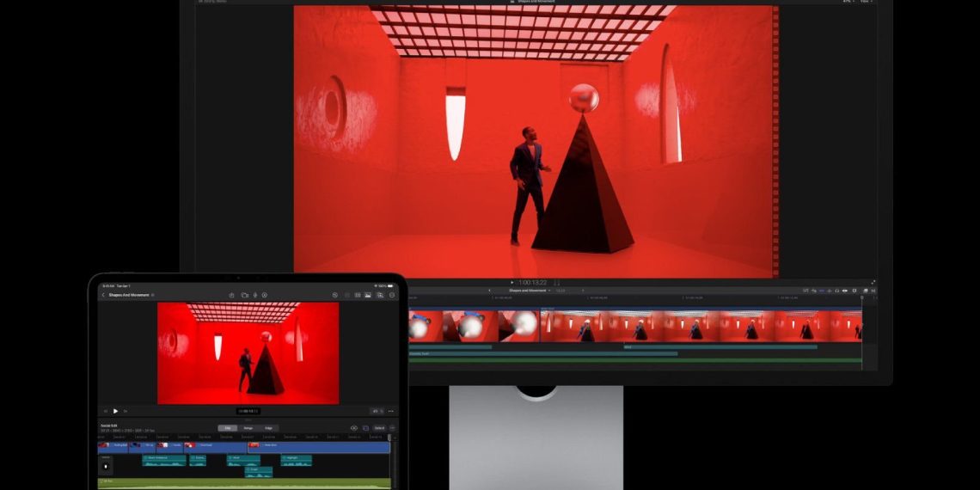Screen dimensions: 980x490
Task: Open the ellipsis menu in iPad top-right corner
Action: pyautogui.click(x=392, y=295)
